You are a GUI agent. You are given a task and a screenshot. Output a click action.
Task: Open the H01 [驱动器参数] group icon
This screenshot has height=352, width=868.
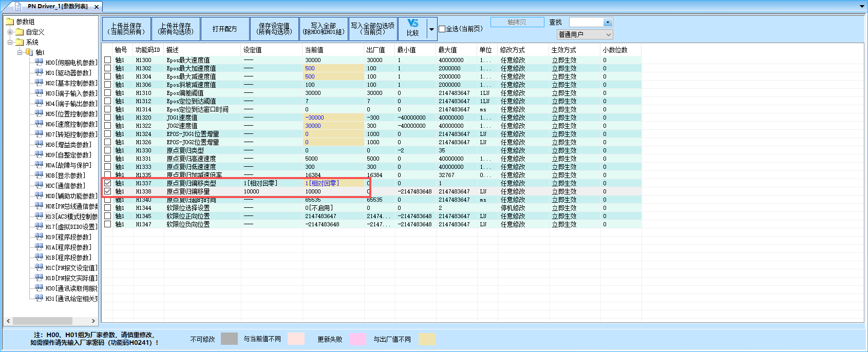(x=39, y=72)
